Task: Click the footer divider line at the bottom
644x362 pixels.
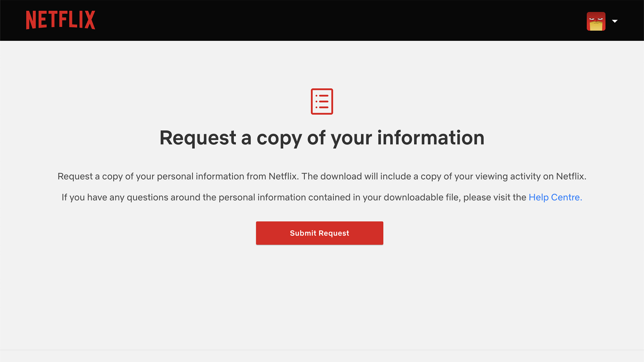Action: pyautogui.click(x=322, y=350)
